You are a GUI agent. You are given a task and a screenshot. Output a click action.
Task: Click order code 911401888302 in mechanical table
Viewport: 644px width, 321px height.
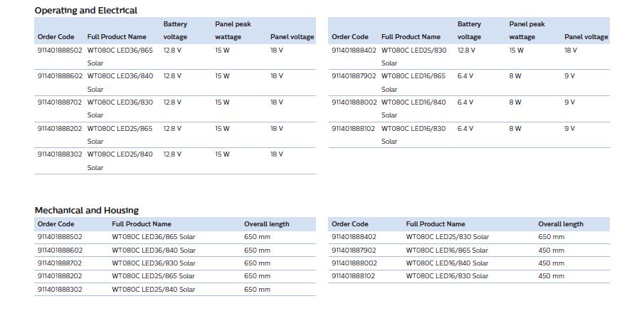pos(60,290)
